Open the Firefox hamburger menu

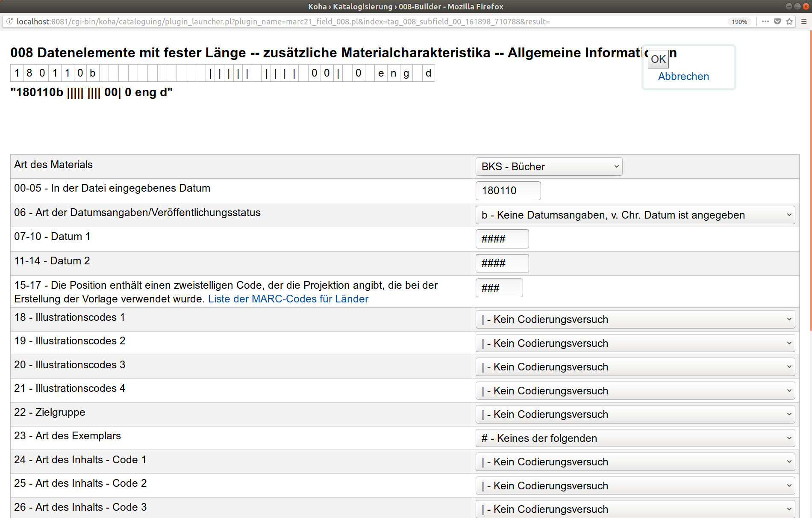pyautogui.click(x=804, y=21)
